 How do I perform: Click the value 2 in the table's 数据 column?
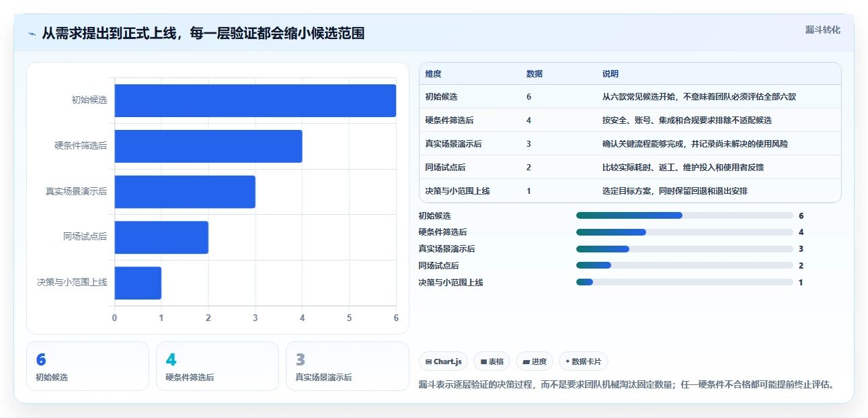click(x=529, y=168)
